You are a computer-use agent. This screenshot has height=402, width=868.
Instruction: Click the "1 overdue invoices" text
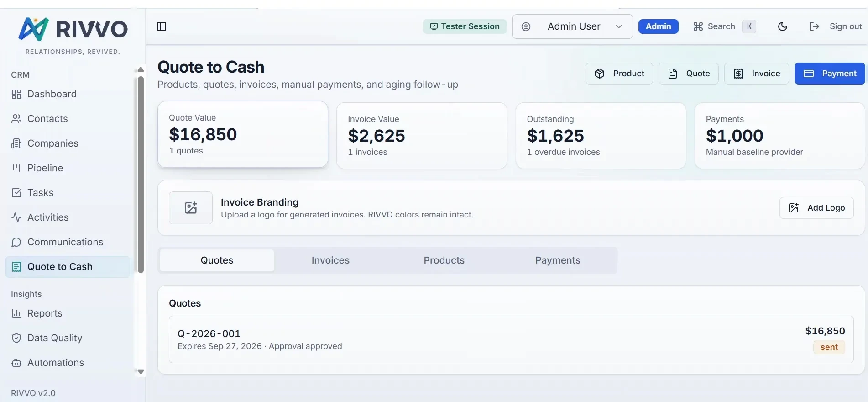point(564,152)
